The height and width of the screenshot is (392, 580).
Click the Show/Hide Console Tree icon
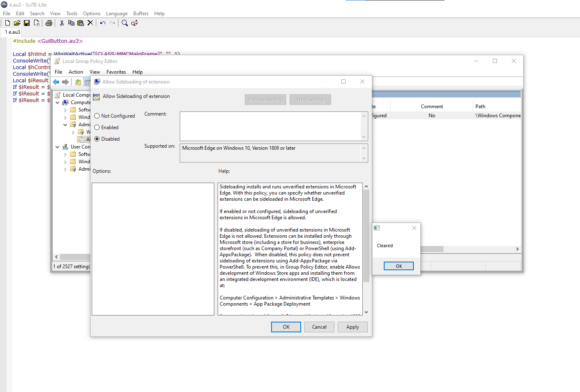pos(87,82)
